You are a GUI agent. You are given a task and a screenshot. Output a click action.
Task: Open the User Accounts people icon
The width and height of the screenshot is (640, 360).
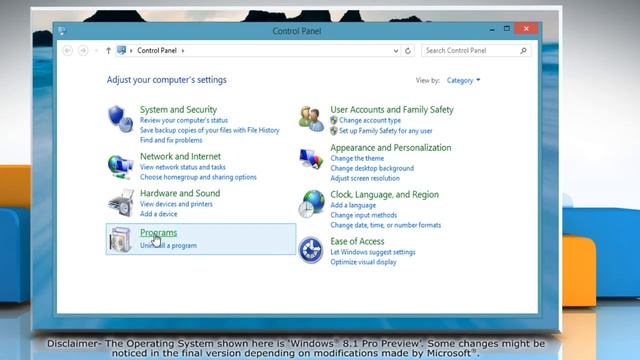click(311, 119)
